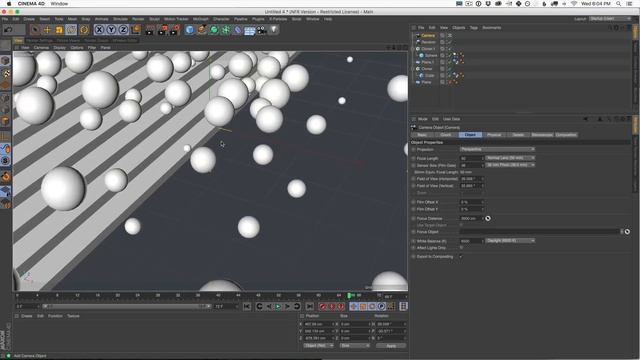Click the Make Editable icon in left palette
This screenshot has width=640, height=360.
click(5, 45)
